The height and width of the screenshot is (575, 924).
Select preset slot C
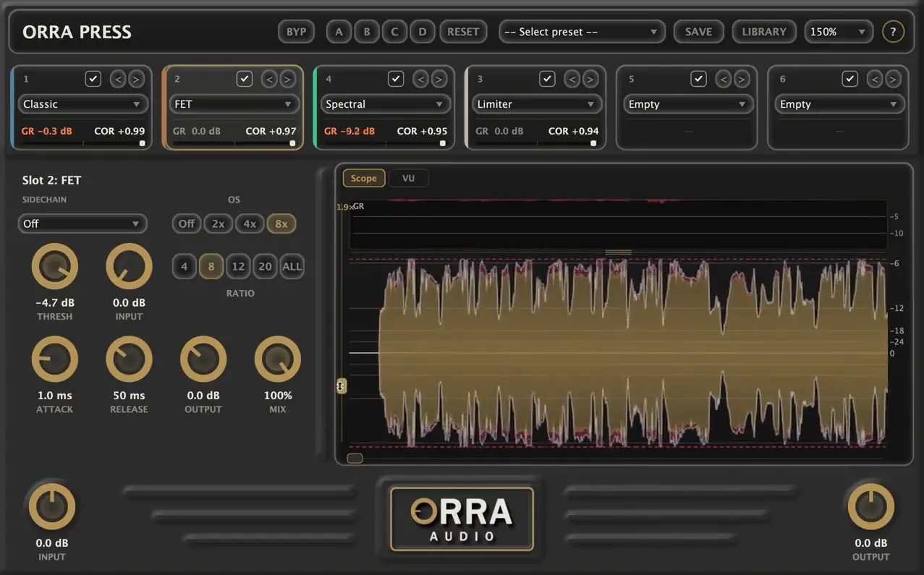tap(394, 32)
